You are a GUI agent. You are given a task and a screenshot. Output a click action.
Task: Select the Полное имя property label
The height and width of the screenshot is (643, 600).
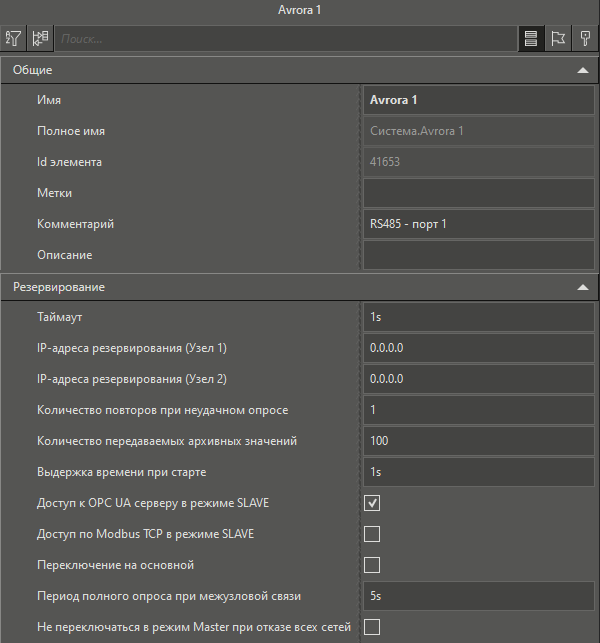[71, 131]
